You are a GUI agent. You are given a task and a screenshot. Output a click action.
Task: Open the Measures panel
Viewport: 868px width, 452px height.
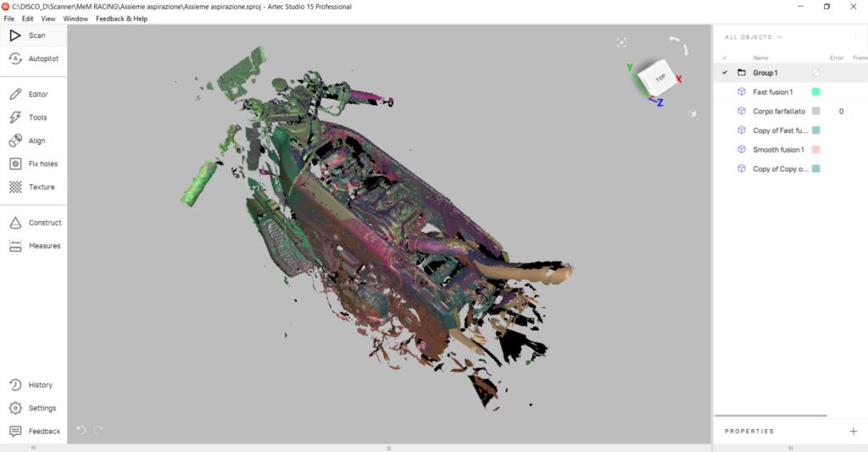[33, 246]
